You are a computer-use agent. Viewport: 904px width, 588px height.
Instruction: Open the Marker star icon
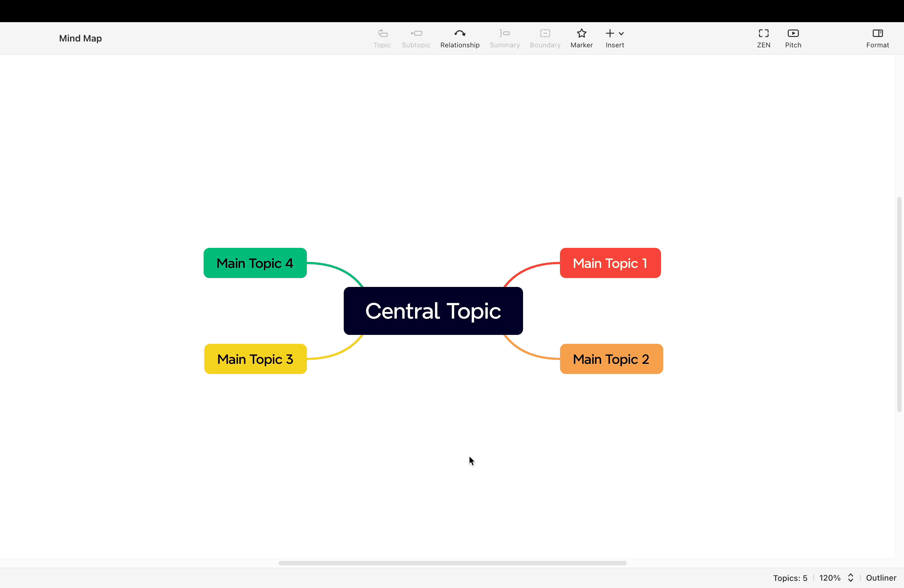click(x=581, y=34)
